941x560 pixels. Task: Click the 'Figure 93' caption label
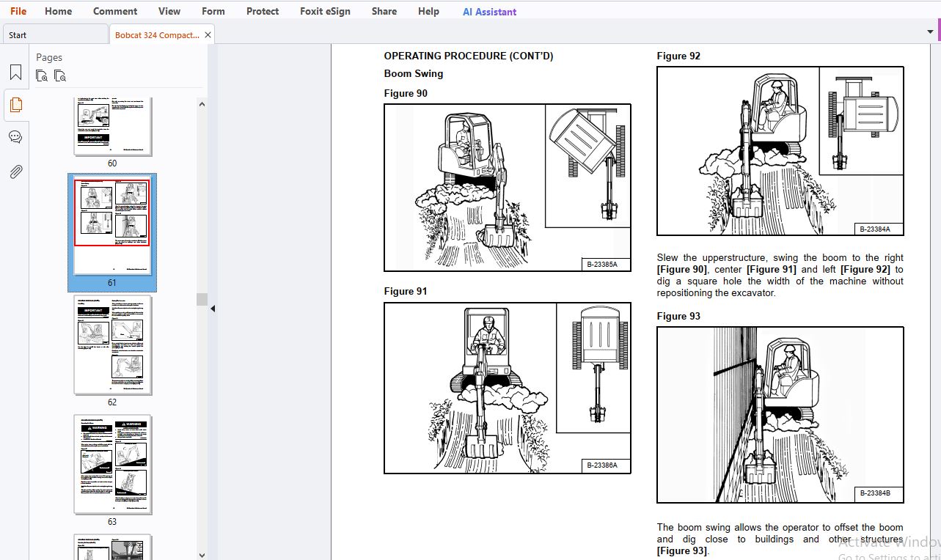click(678, 316)
